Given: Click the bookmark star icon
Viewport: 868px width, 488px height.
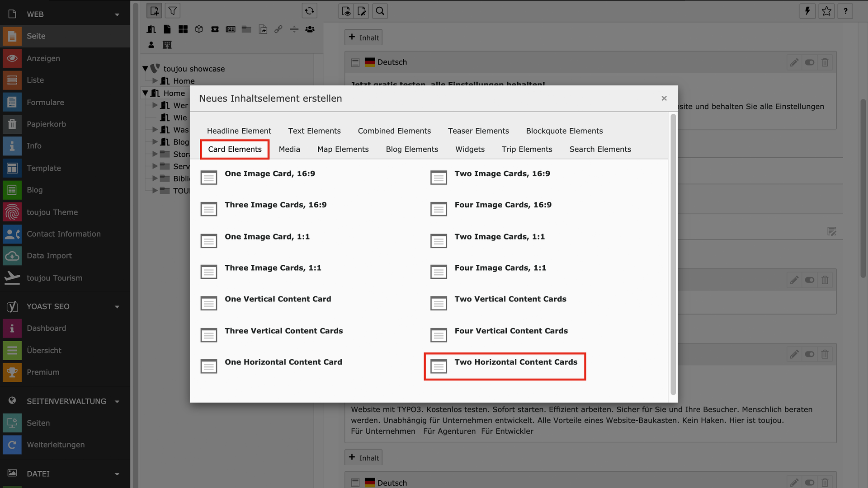Looking at the screenshot, I should pos(826,11).
